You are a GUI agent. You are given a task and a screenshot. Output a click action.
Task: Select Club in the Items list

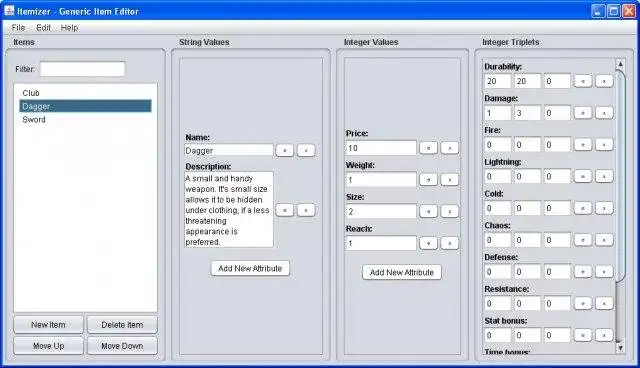(85, 93)
